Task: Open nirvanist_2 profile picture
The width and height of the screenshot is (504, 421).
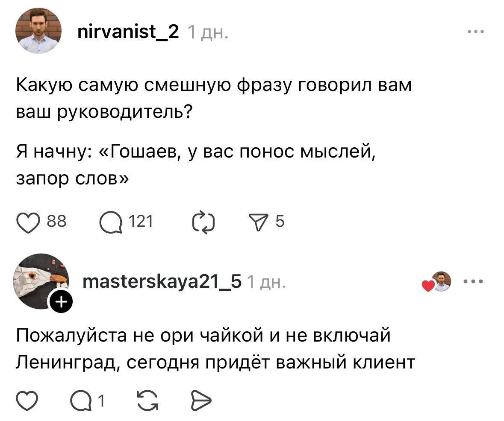Action: tap(38, 31)
